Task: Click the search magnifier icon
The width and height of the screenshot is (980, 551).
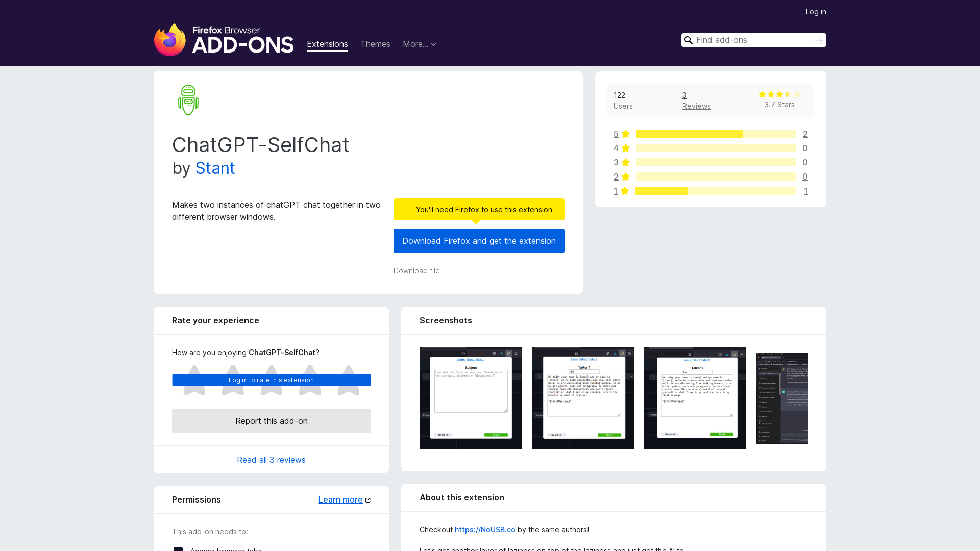Action: coord(689,40)
